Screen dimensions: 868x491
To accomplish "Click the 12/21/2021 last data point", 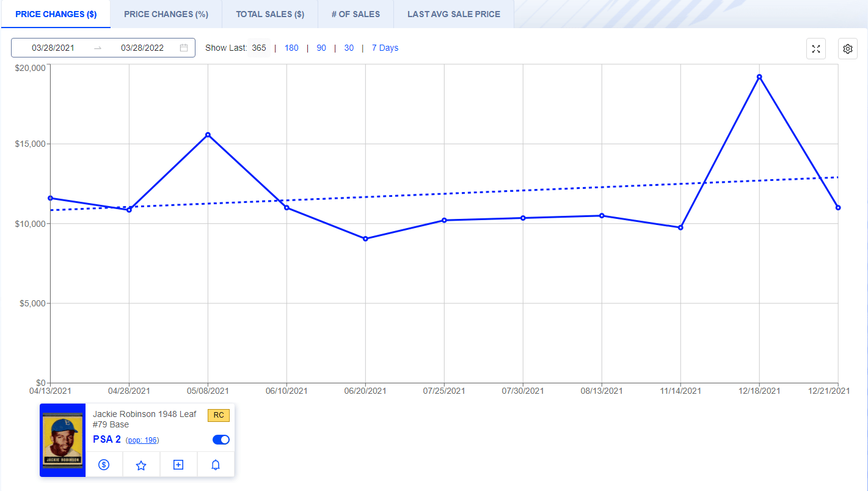I will tap(838, 208).
